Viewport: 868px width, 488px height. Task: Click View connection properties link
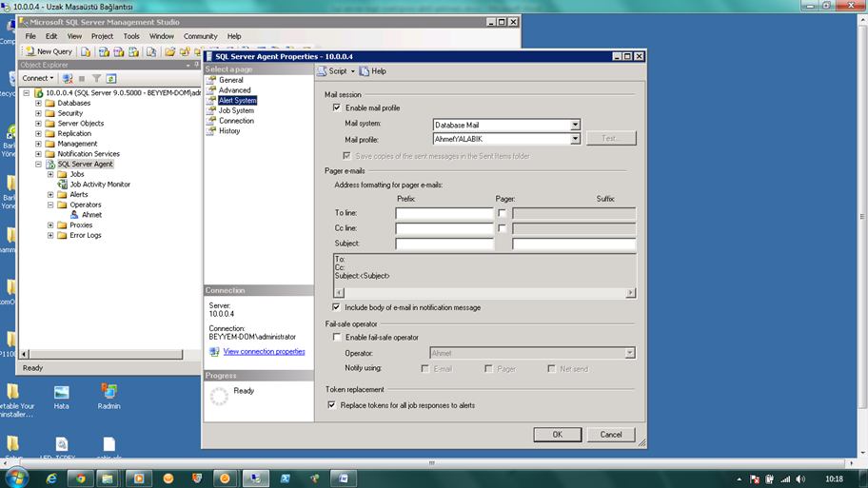coord(264,352)
